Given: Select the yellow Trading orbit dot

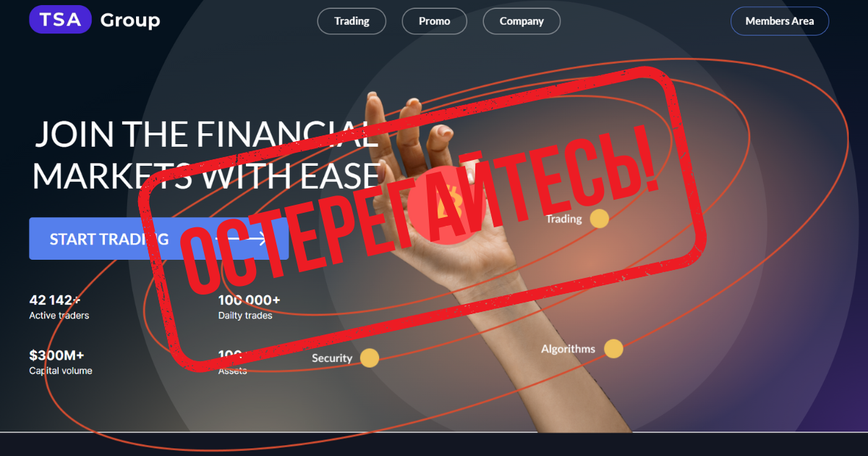Looking at the screenshot, I should [x=599, y=219].
